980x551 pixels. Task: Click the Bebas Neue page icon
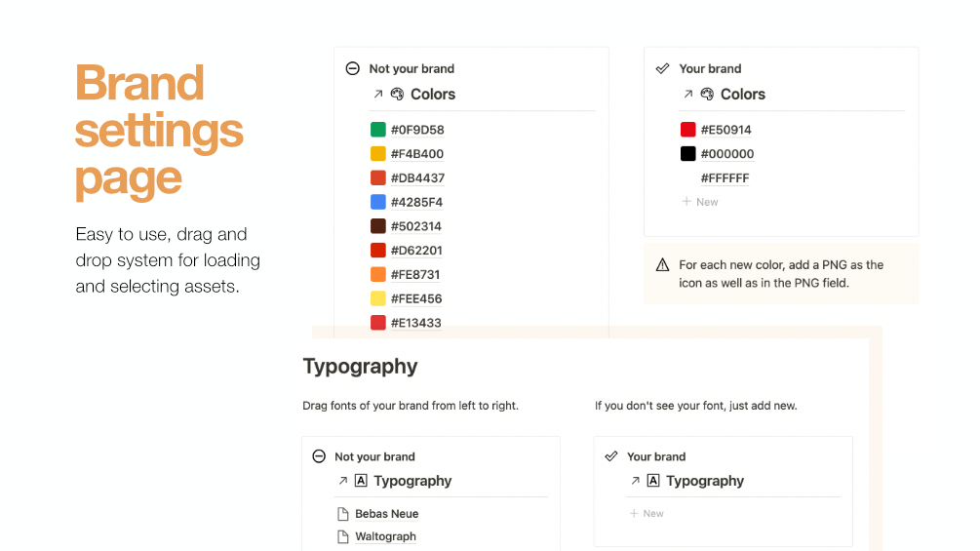point(342,514)
